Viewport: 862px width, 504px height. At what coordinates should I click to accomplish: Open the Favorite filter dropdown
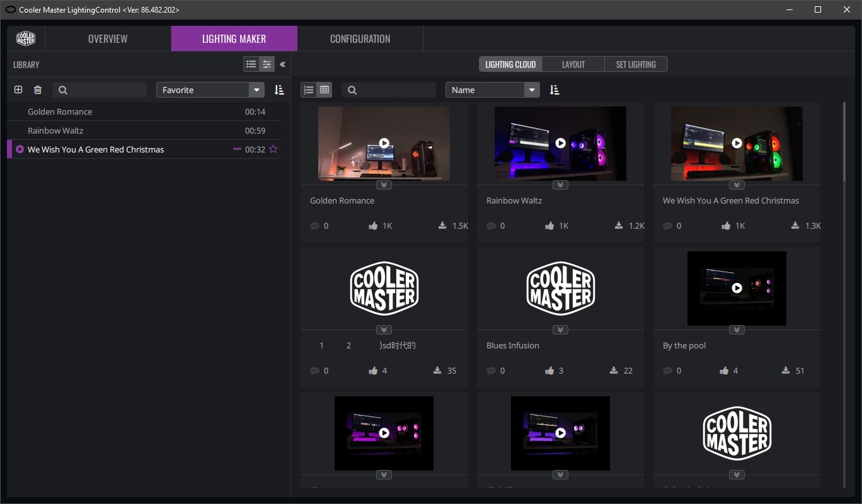pyautogui.click(x=210, y=90)
